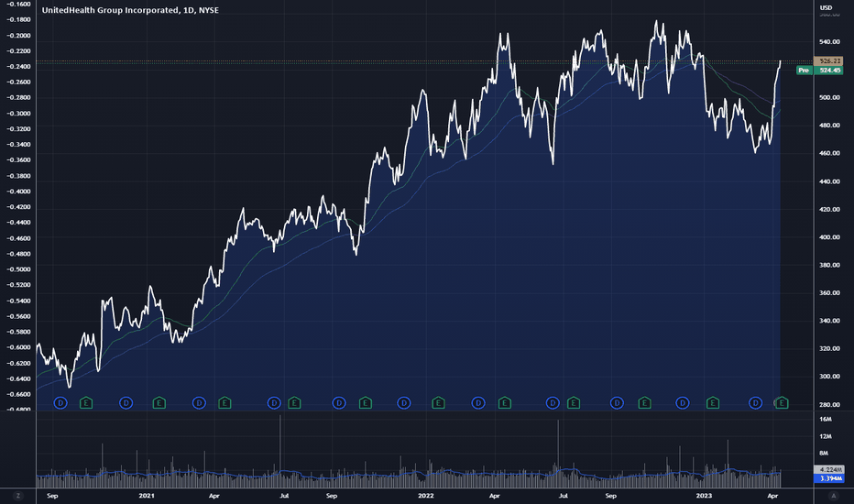Click the gray 4.224M volume tag
Screen dimensions: 854x504
click(829, 470)
